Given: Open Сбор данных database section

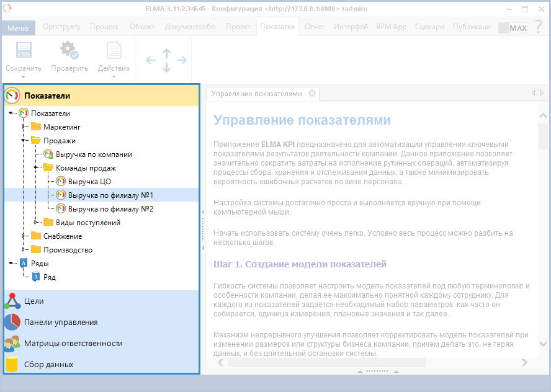Looking at the screenshot, I should point(48,365).
